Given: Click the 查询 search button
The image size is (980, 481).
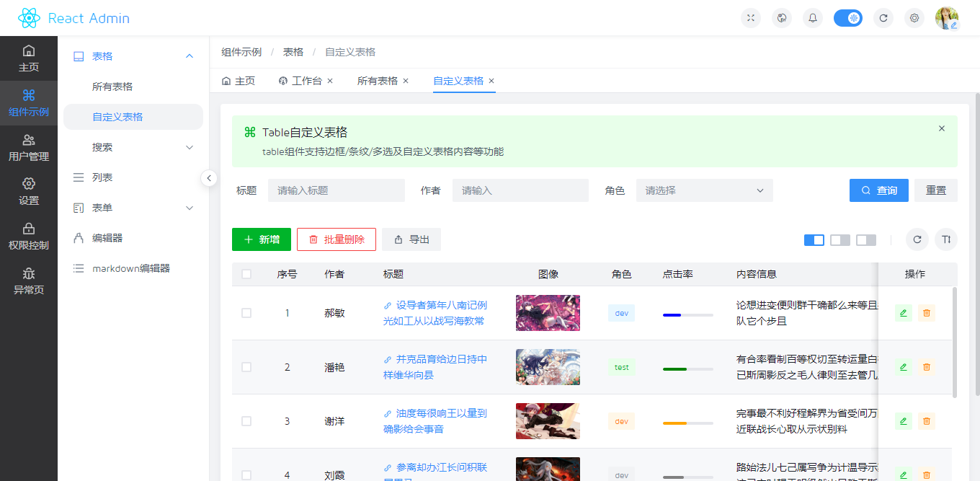Looking at the screenshot, I should click(x=878, y=190).
